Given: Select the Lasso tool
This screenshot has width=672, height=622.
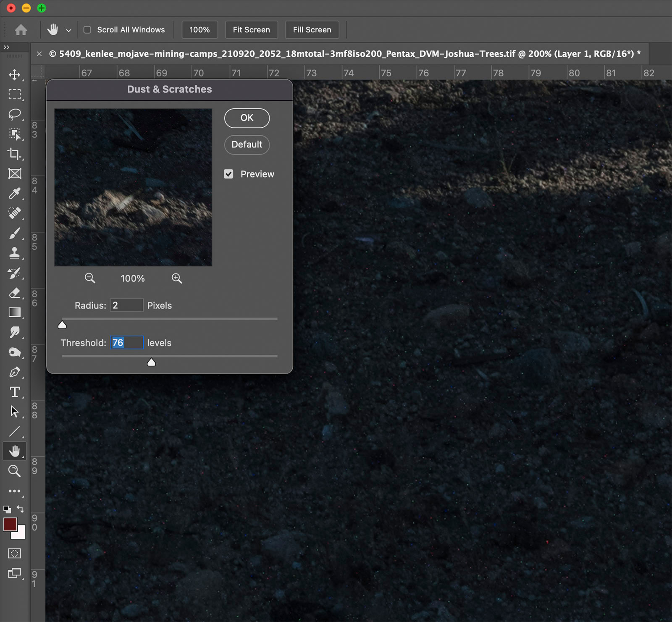Looking at the screenshot, I should click(x=15, y=114).
